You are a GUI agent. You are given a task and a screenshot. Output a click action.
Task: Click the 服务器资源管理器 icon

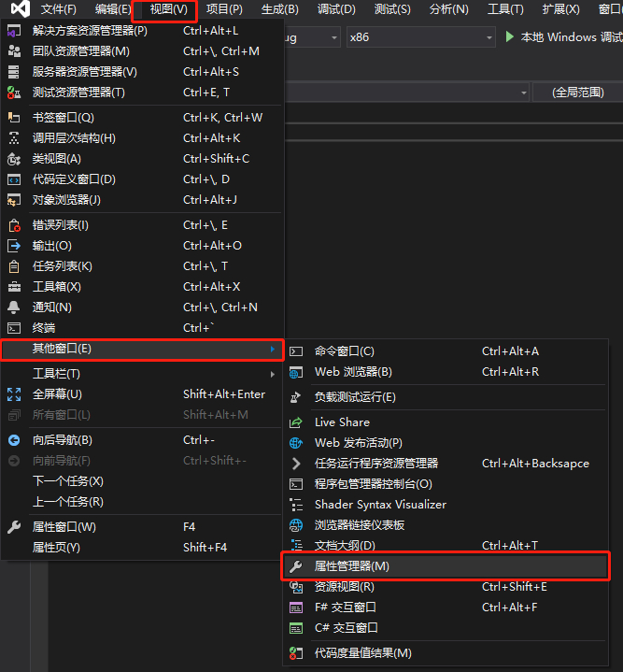14,72
